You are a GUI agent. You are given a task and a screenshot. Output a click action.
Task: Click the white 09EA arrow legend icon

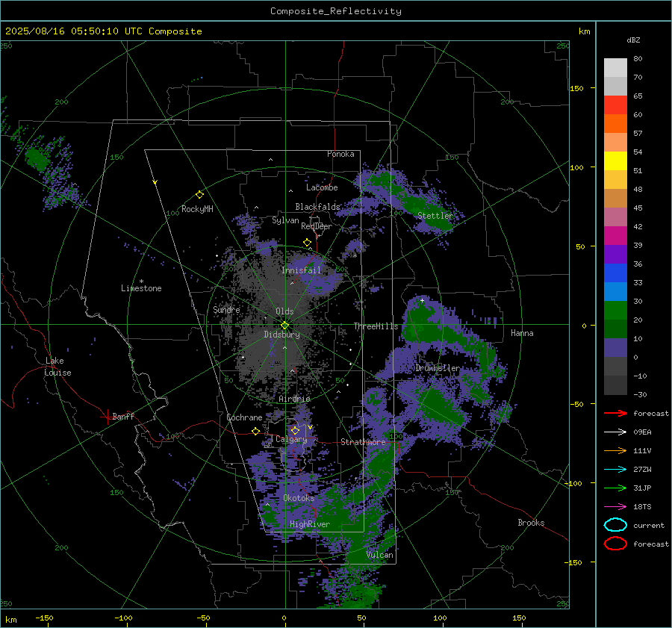click(615, 432)
